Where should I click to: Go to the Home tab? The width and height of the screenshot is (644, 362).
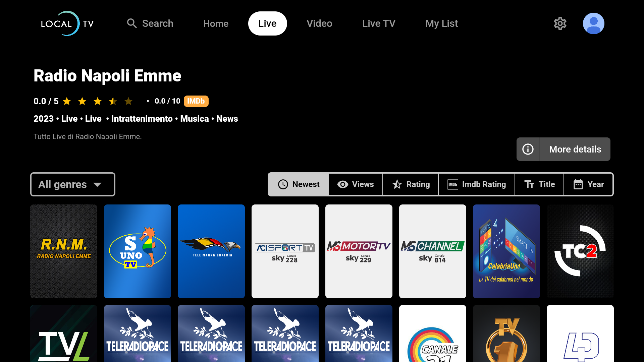216,23
